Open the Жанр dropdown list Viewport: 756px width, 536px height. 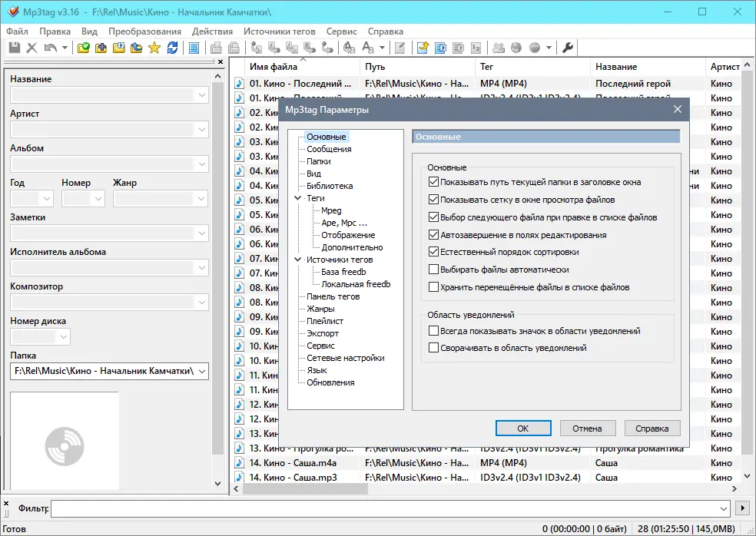(x=201, y=199)
